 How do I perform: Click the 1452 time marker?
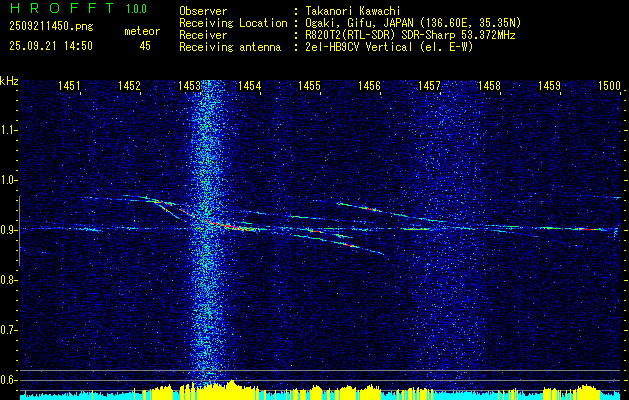pyautogui.click(x=129, y=85)
